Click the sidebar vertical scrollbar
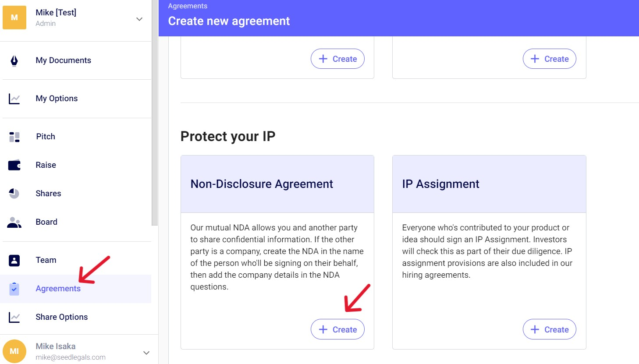 tap(154, 114)
